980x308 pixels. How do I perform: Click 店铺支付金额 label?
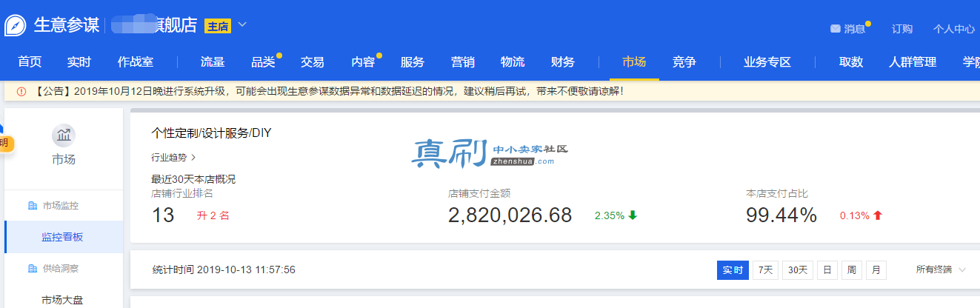(x=479, y=194)
